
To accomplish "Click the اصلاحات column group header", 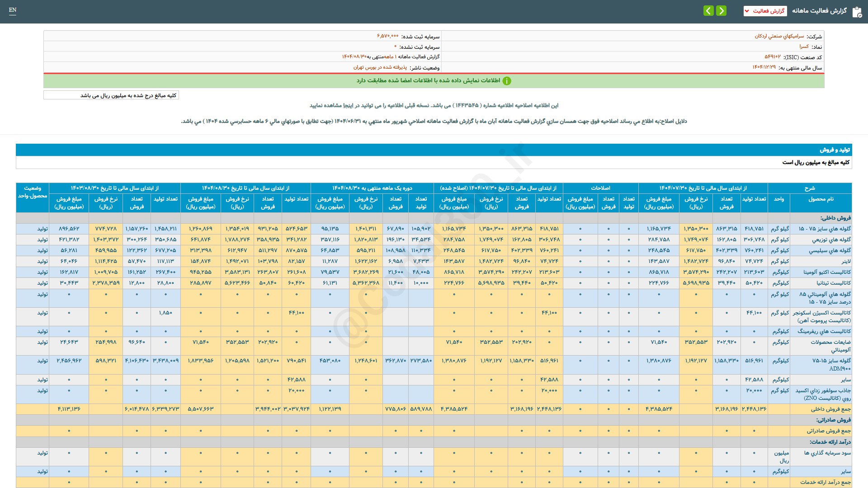I will [600, 188].
